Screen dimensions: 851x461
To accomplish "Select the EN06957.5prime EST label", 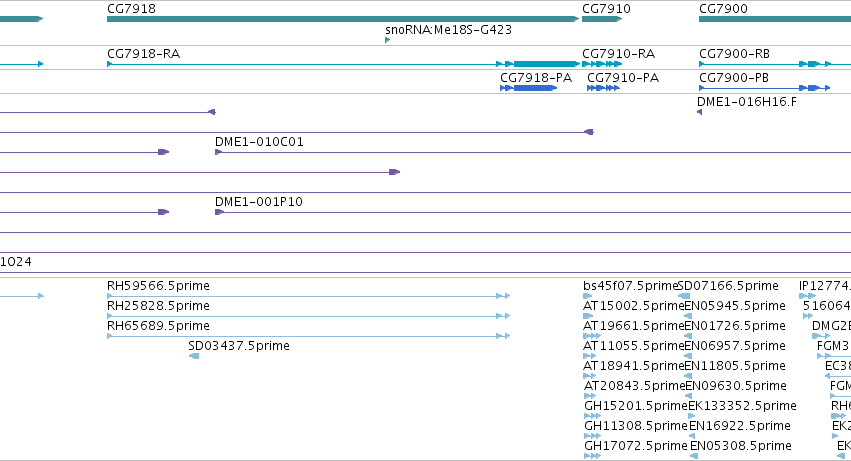I will [x=735, y=346].
